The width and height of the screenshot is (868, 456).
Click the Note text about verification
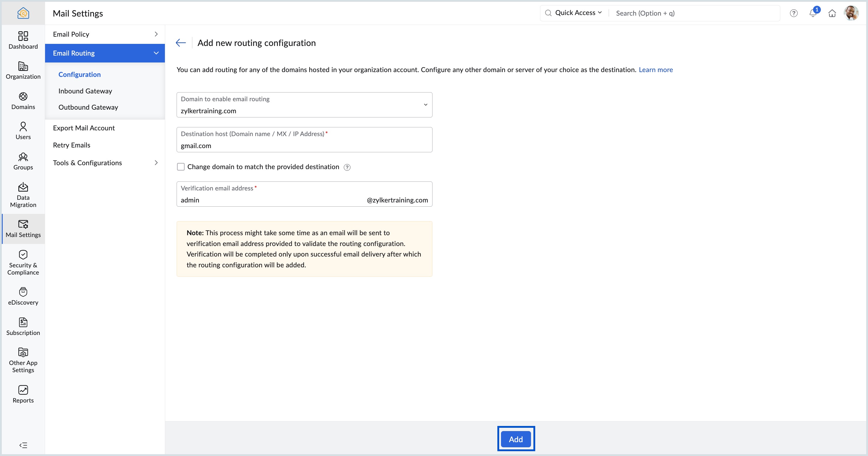pos(304,249)
